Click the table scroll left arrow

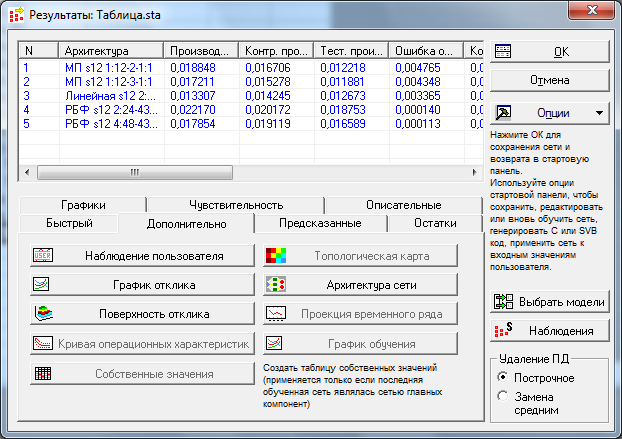click(27, 172)
